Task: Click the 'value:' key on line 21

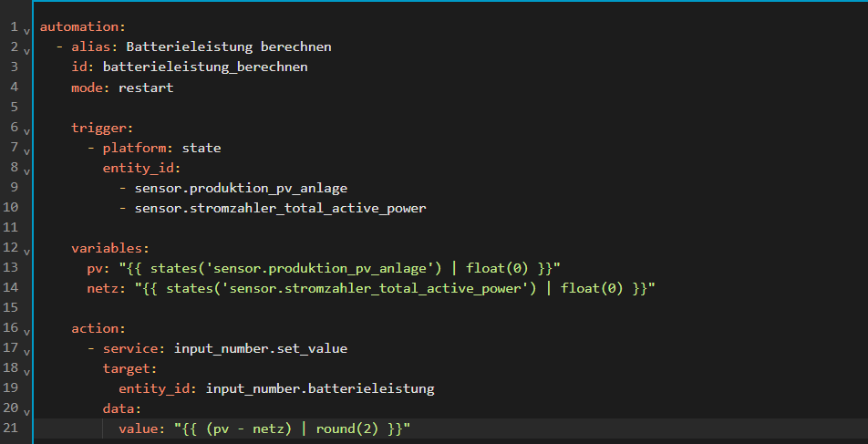Action: point(142,429)
